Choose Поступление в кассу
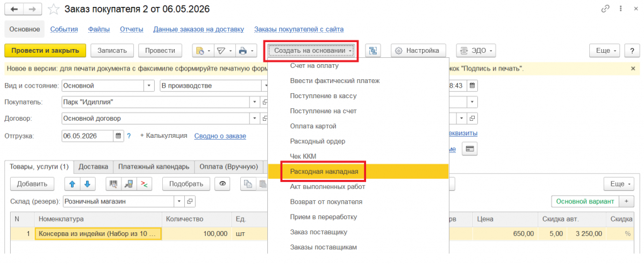 (x=358, y=96)
